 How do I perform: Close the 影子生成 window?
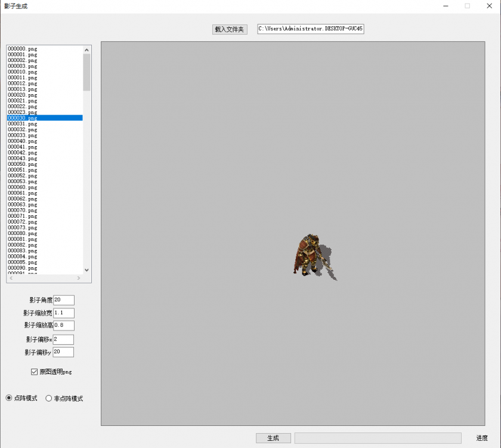click(489, 6)
